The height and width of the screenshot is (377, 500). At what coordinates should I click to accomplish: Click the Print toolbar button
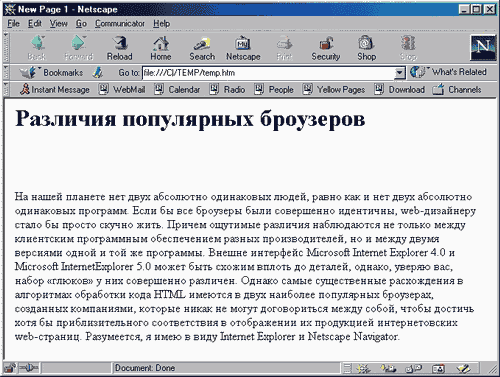pyautogui.click(x=284, y=48)
